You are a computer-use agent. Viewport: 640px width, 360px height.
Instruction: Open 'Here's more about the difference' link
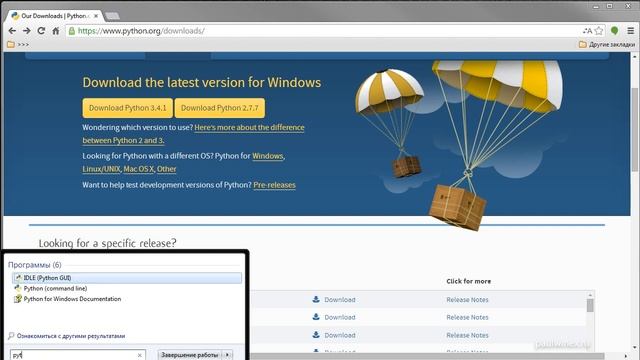[x=249, y=127]
